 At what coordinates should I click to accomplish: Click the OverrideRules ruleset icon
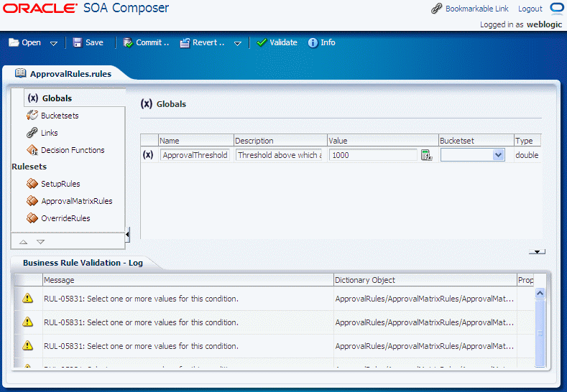click(32, 218)
